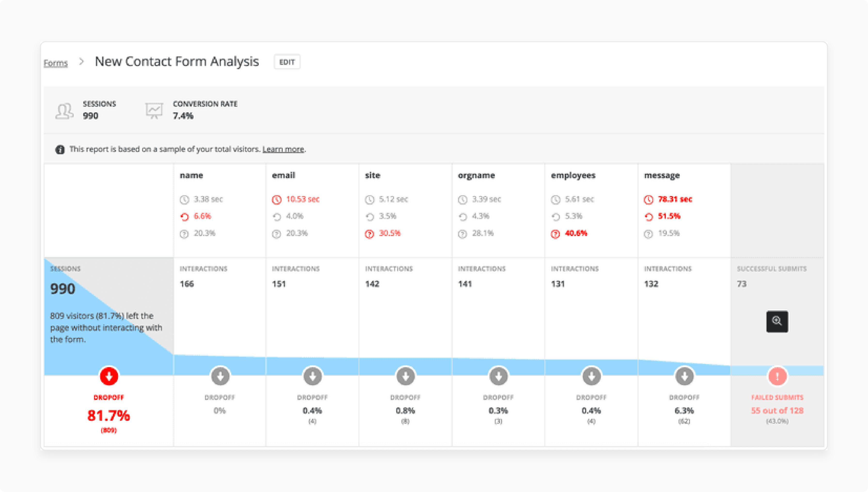Click the EDIT button beside the title
This screenshot has width=868, height=492.
coord(287,62)
